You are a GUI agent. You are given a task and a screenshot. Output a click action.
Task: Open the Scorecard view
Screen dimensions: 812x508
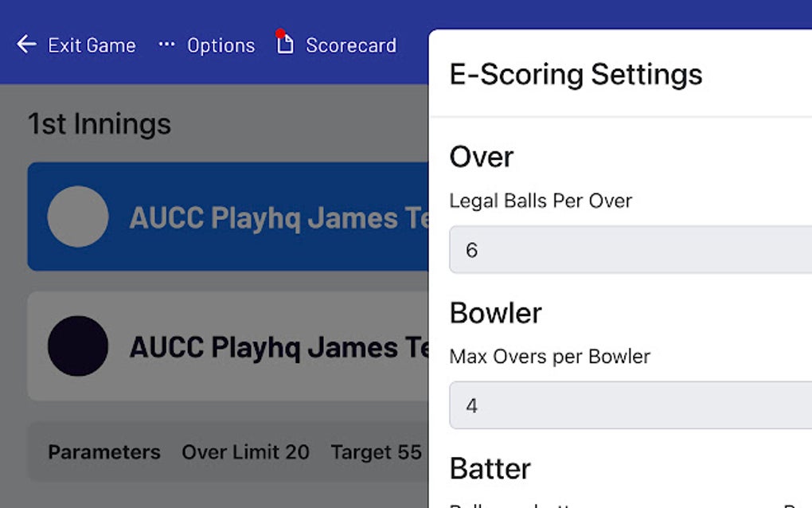point(350,45)
